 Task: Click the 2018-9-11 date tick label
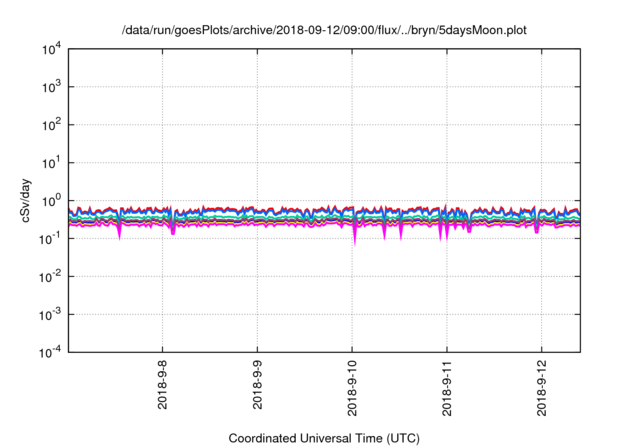[x=447, y=388]
